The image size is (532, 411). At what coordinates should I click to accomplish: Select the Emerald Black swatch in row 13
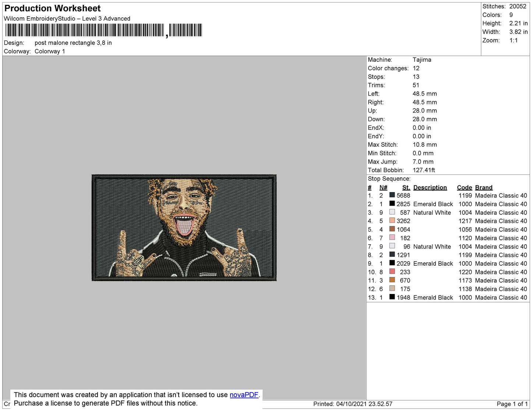[x=392, y=297]
